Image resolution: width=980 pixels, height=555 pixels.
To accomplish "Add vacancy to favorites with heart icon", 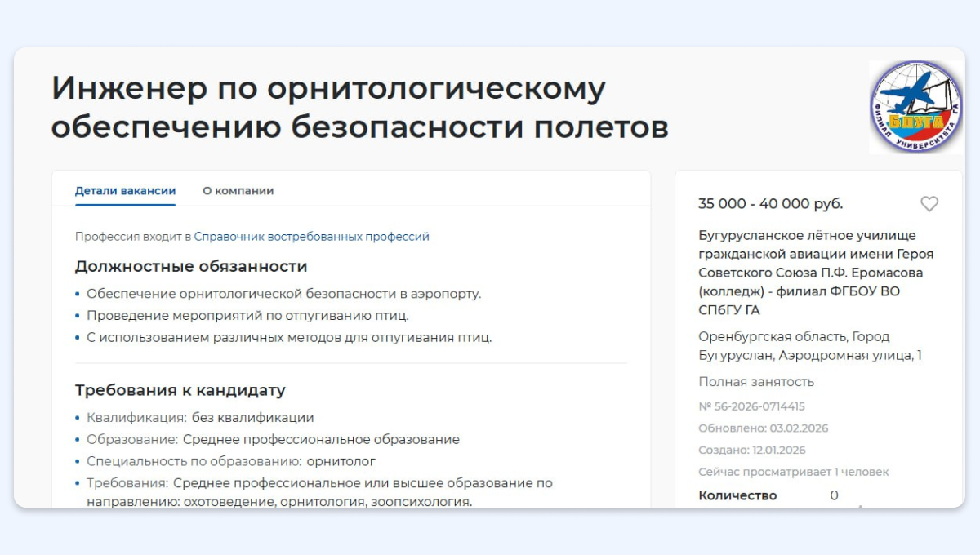I will 929,204.
